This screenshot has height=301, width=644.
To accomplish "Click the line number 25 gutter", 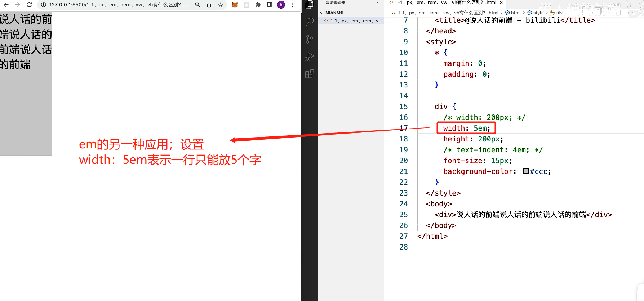I will 404,215.
